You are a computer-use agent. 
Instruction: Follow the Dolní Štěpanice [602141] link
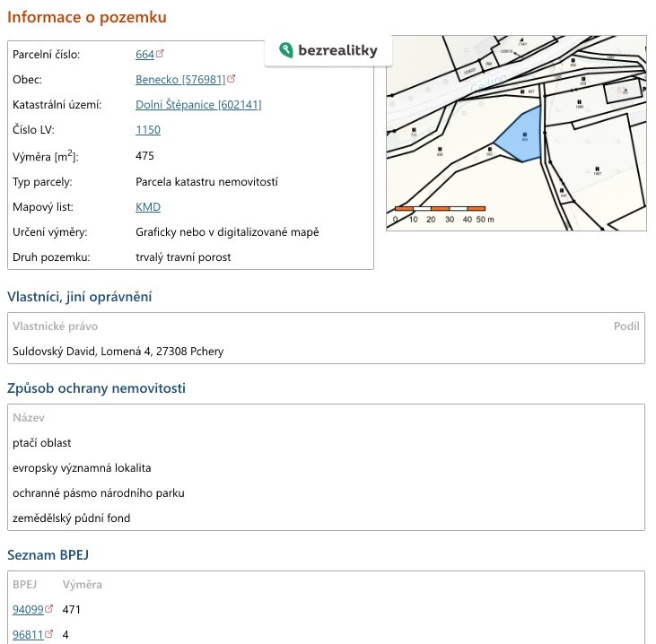click(198, 104)
